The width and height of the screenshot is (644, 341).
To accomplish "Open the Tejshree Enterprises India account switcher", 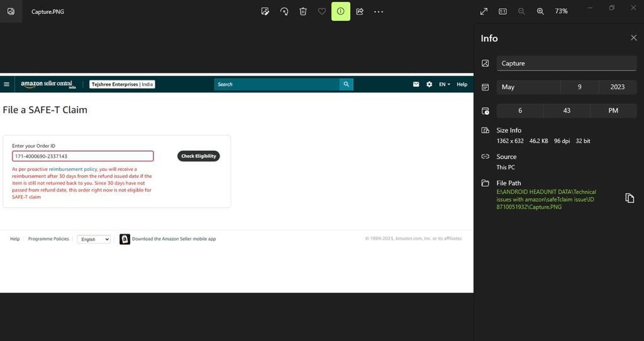I will pos(123,84).
